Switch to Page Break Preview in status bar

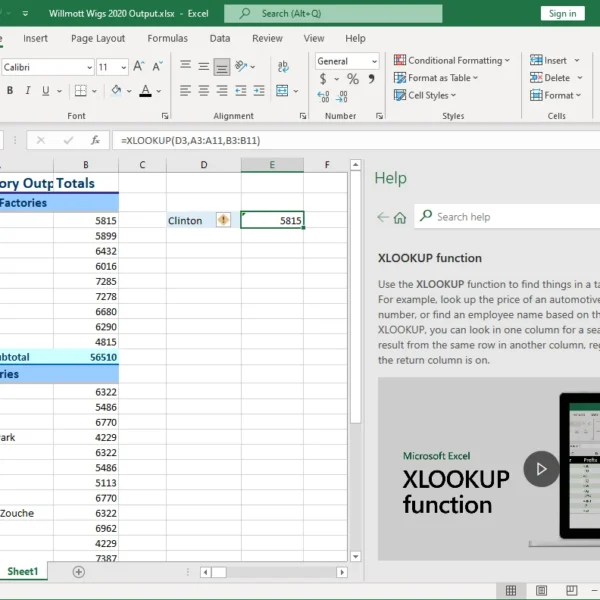coord(571,590)
